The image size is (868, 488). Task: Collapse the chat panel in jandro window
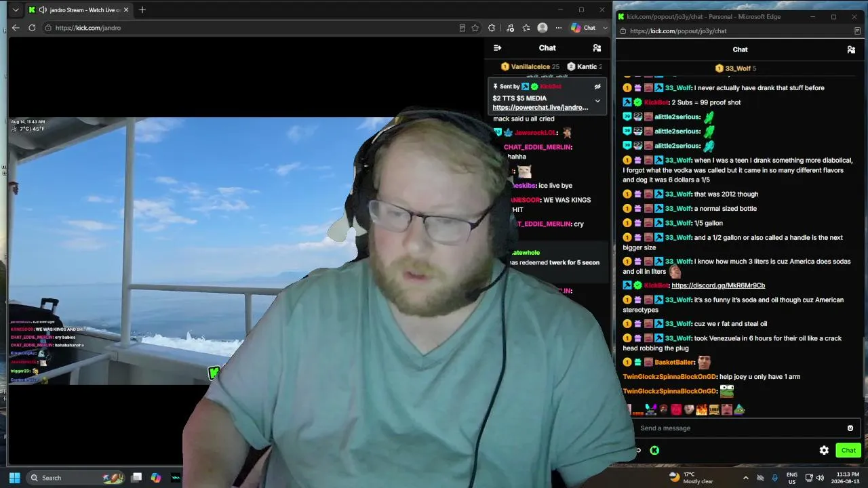tap(497, 48)
